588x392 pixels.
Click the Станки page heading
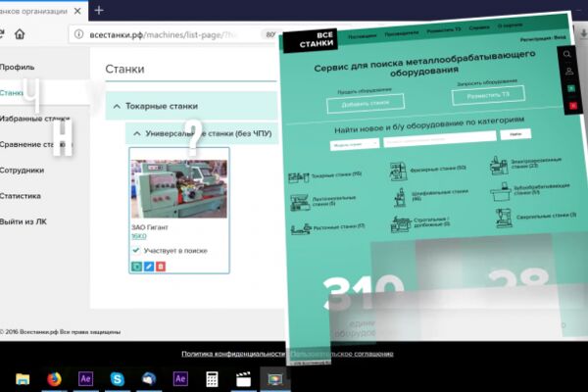124,69
